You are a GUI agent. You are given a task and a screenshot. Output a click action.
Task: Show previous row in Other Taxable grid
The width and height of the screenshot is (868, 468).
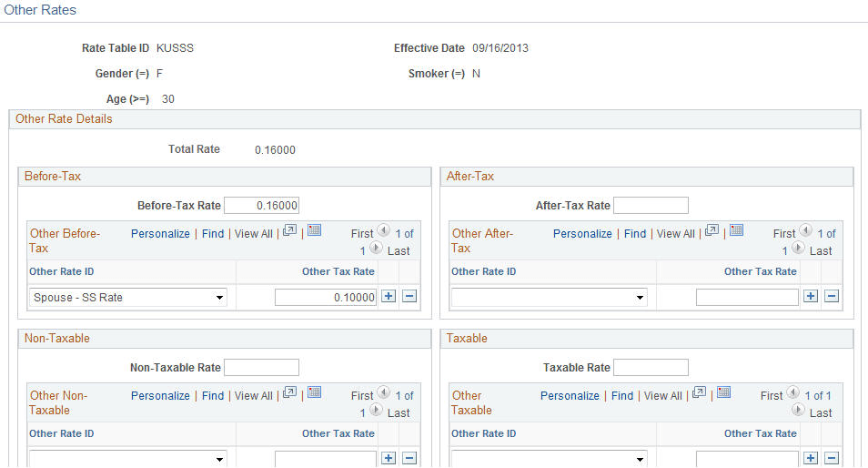[x=793, y=392]
